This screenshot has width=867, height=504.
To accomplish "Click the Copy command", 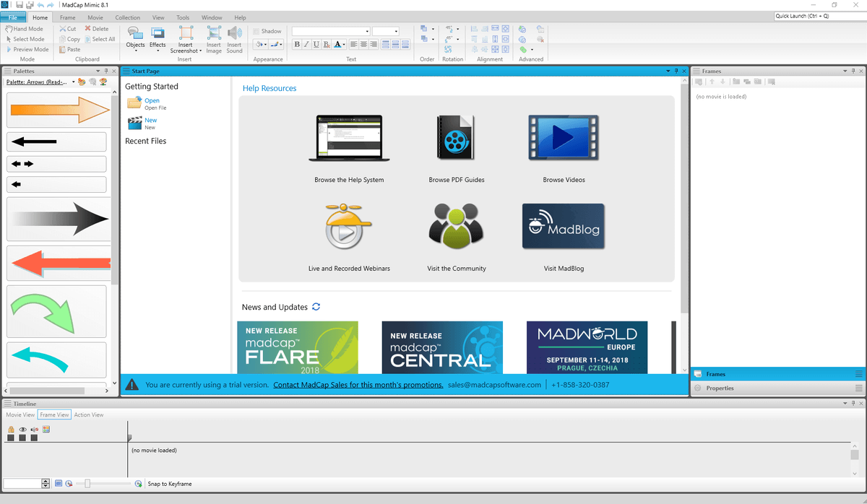I will coord(69,39).
